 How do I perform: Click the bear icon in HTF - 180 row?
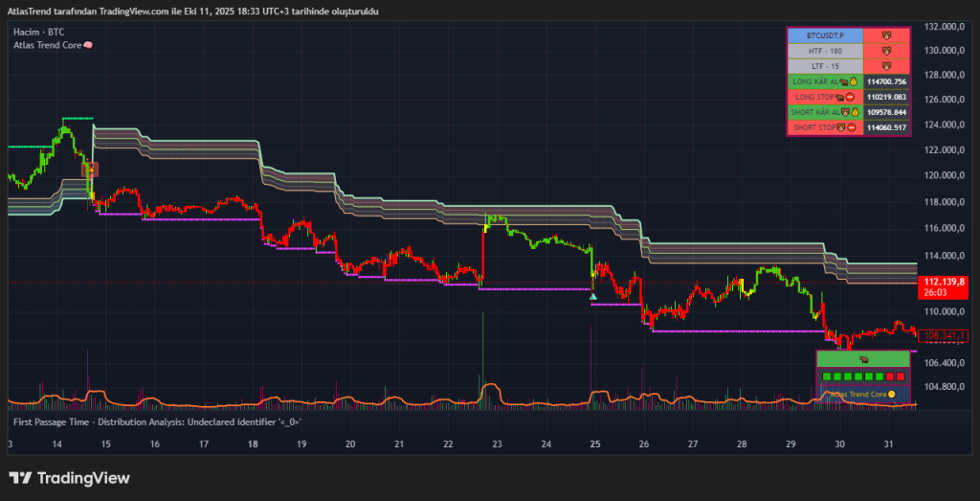pyautogui.click(x=885, y=51)
